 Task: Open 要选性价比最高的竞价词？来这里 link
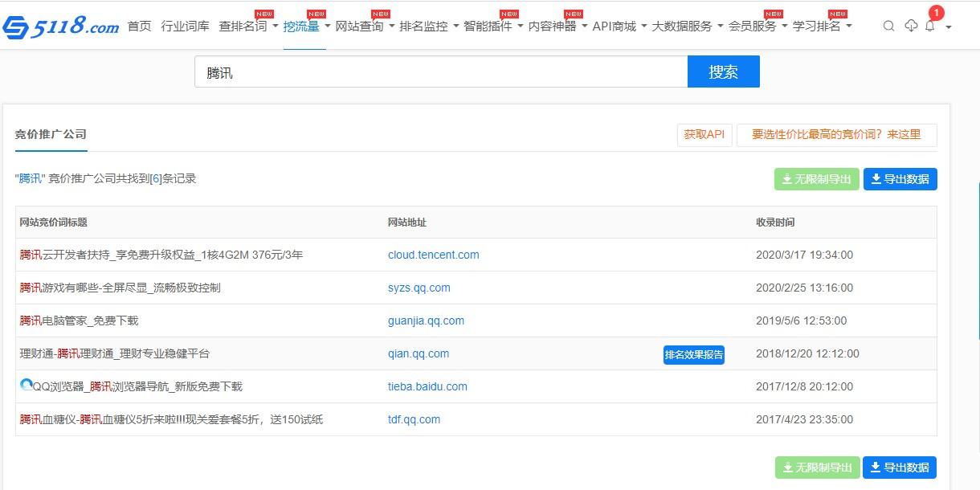pyautogui.click(x=836, y=134)
